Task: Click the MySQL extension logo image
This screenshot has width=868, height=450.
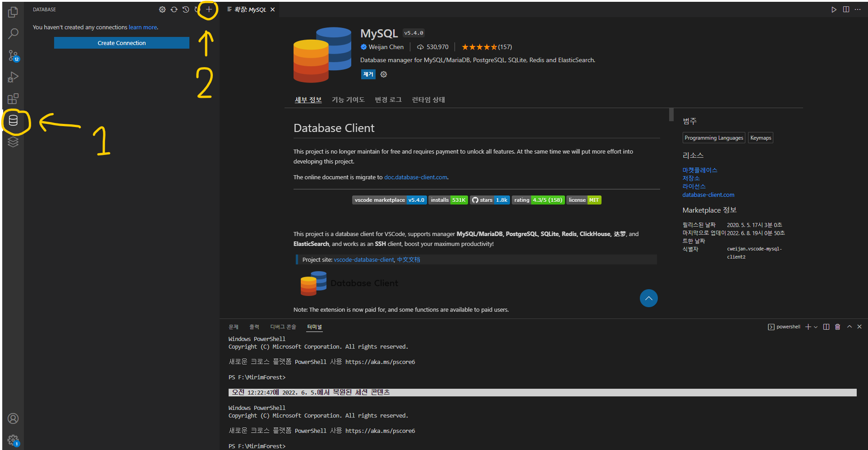Action: click(322, 55)
